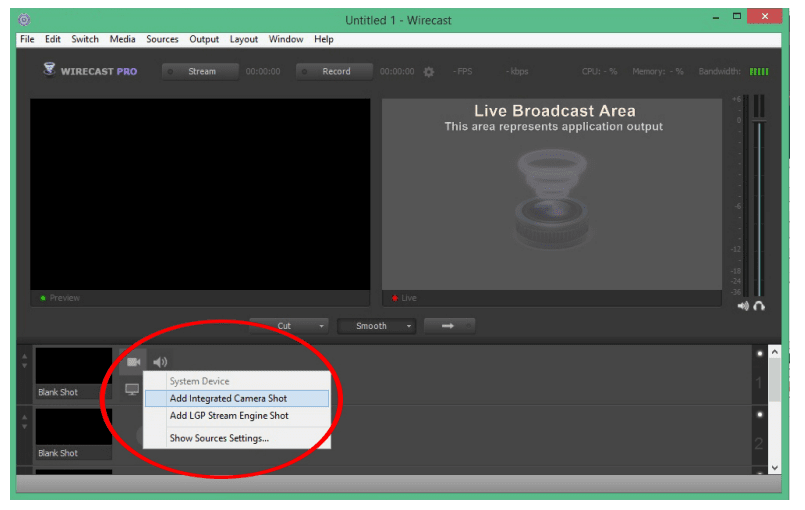Image resolution: width=805 pixels, height=510 pixels.
Task: Choose Show Sources Settings option
Action: coord(237,438)
